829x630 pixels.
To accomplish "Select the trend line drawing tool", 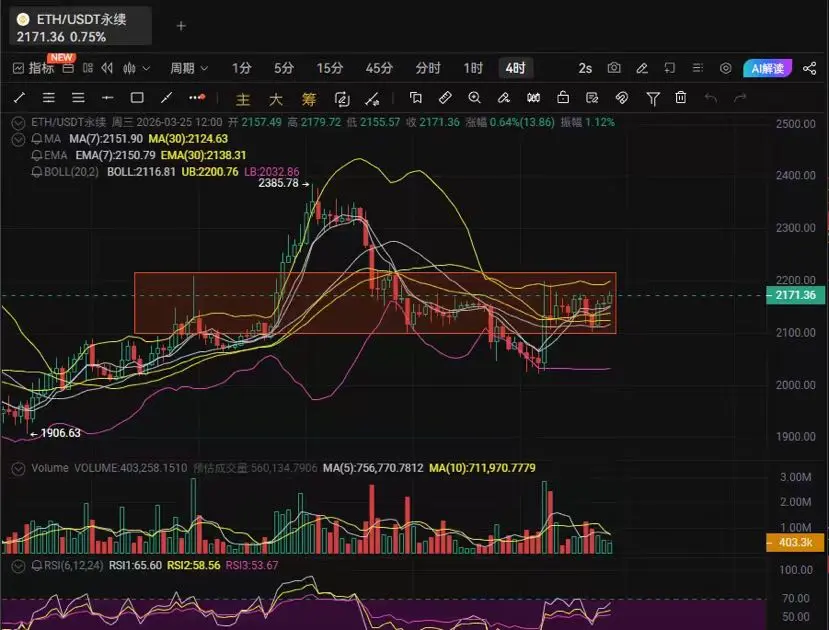I will 19,98.
